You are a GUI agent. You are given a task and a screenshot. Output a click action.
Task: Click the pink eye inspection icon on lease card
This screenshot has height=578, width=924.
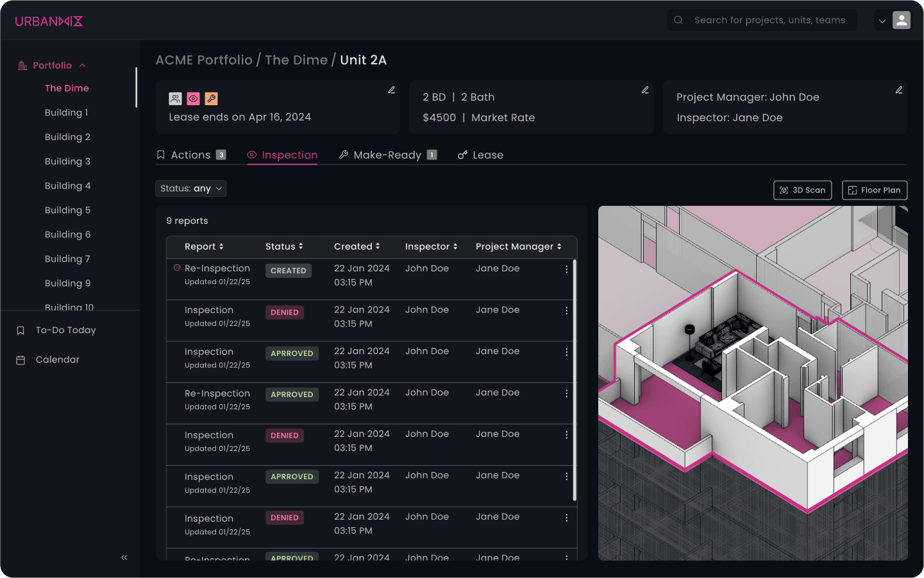[x=193, y=99]
